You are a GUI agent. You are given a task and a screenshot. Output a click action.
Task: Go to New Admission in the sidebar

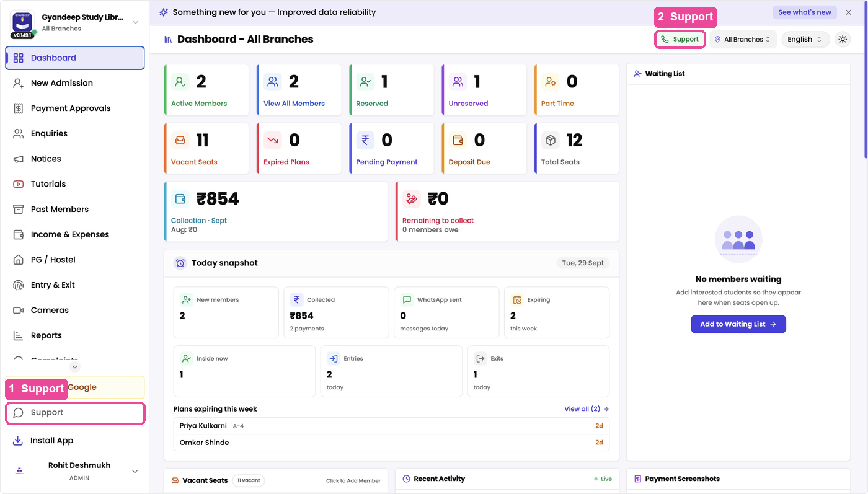[75, 83]
